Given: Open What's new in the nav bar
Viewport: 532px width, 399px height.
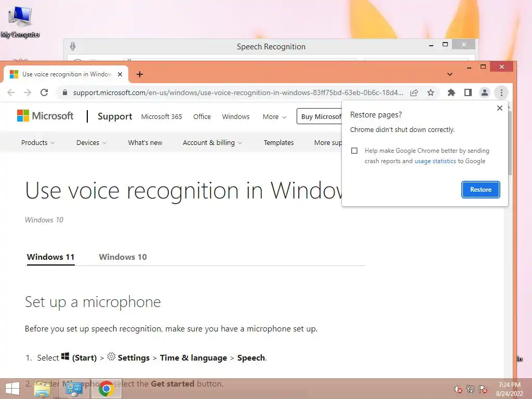Looking at the screenshot, I should (145, 142).
